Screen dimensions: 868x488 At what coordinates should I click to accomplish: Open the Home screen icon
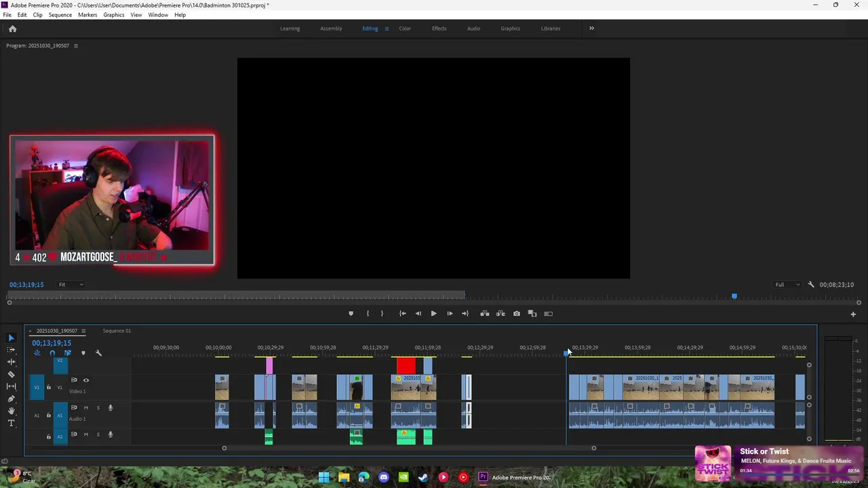click(x=12, y=28)
